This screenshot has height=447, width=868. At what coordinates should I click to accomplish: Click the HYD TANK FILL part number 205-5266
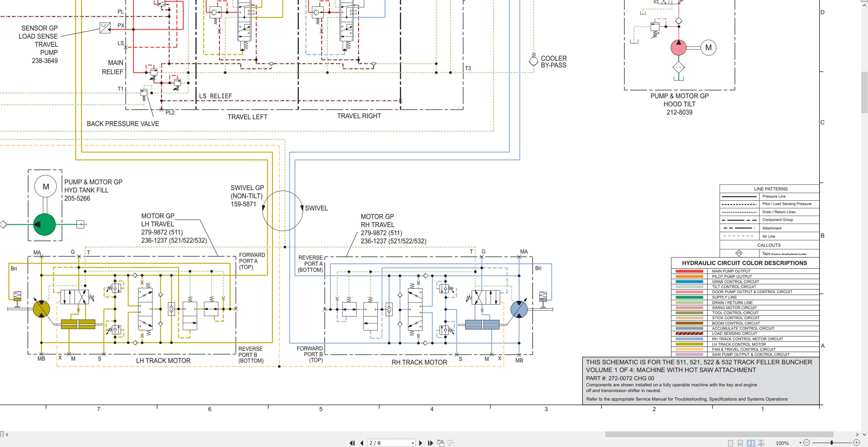click(77, 198)
